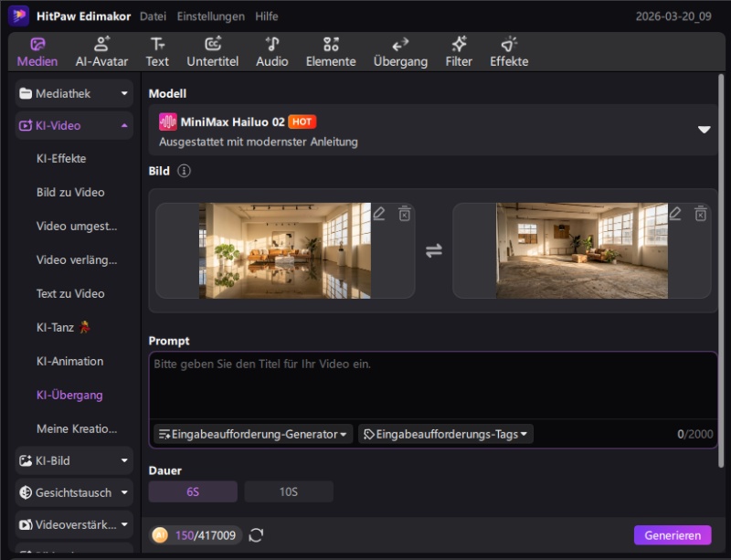Open the Hilfe menu
This screenshot has width=731, height=560.
(267, 16)
